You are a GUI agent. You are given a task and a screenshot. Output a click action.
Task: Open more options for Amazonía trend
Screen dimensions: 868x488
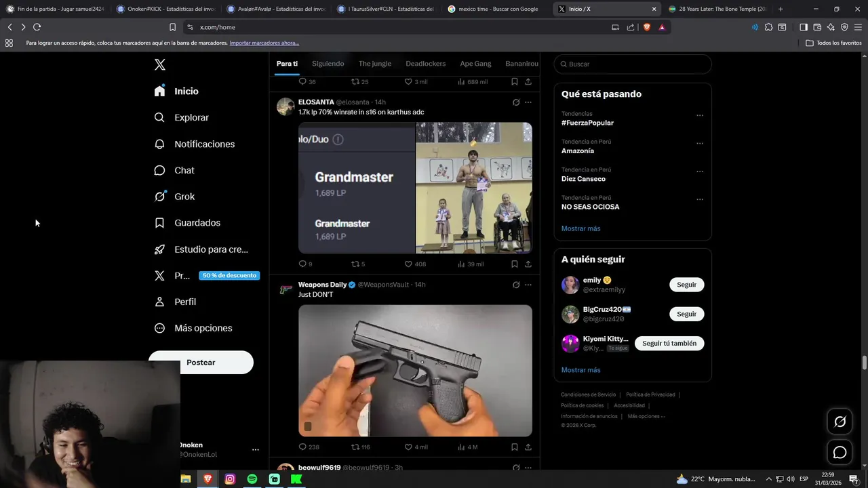pyautogui.click(x=700, y=144)
